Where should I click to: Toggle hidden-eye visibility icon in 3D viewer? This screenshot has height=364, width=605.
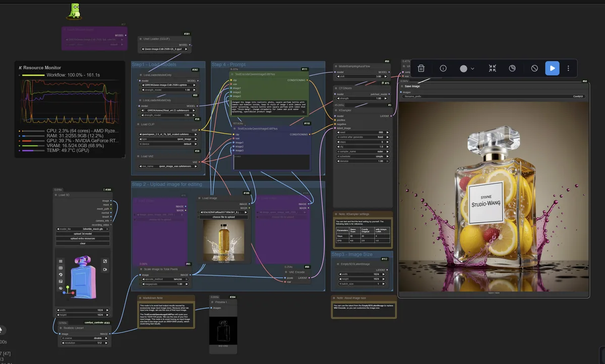coord(60,288)
